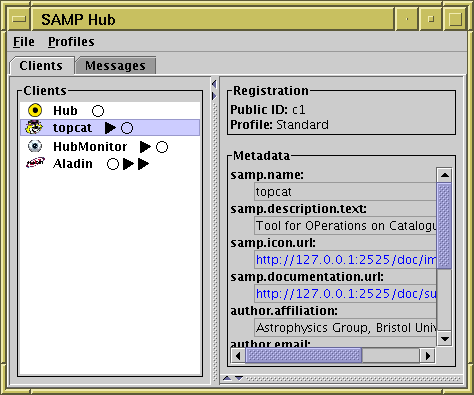Click the samp.name: label
The image size is (474, 395).
point(267,175)
